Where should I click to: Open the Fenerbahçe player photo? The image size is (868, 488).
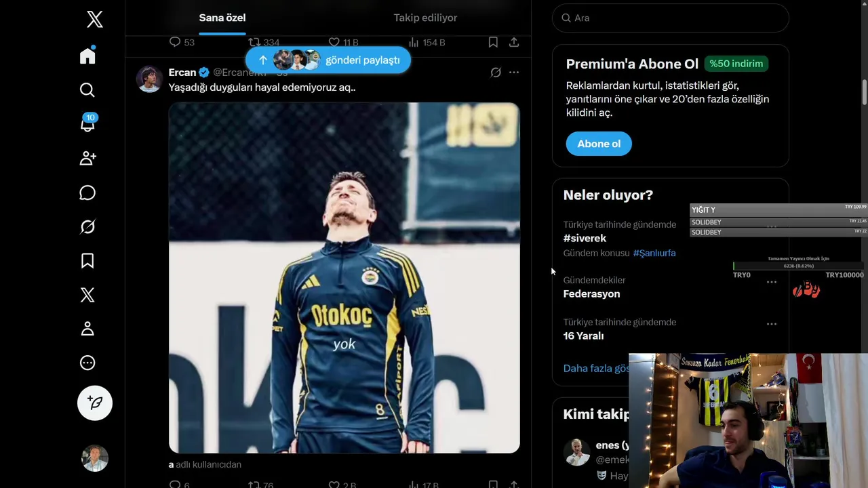coord(344,278)
